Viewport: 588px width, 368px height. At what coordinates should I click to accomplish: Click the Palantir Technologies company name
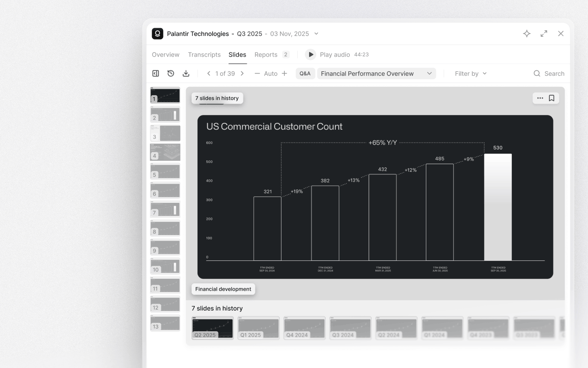click(x=198, y=34)
